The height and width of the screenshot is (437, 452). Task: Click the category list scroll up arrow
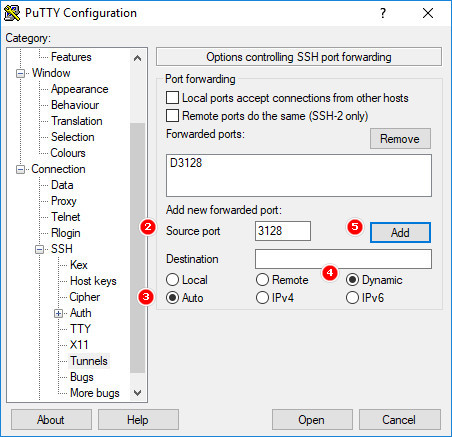(137, 58)
